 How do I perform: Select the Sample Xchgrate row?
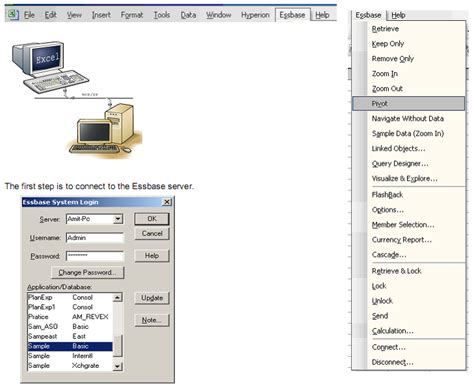[x=70, y=366]
